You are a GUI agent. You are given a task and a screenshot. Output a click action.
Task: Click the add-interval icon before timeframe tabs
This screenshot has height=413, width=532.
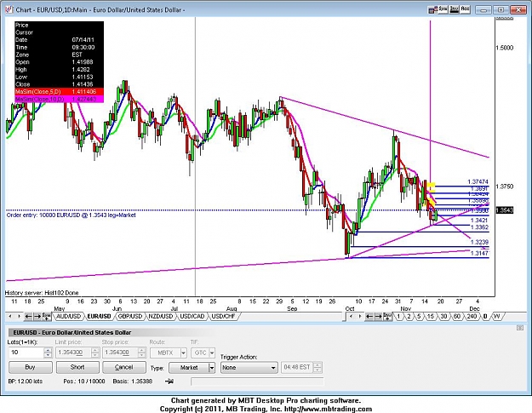pyautogui.click(x=387, y=317)
